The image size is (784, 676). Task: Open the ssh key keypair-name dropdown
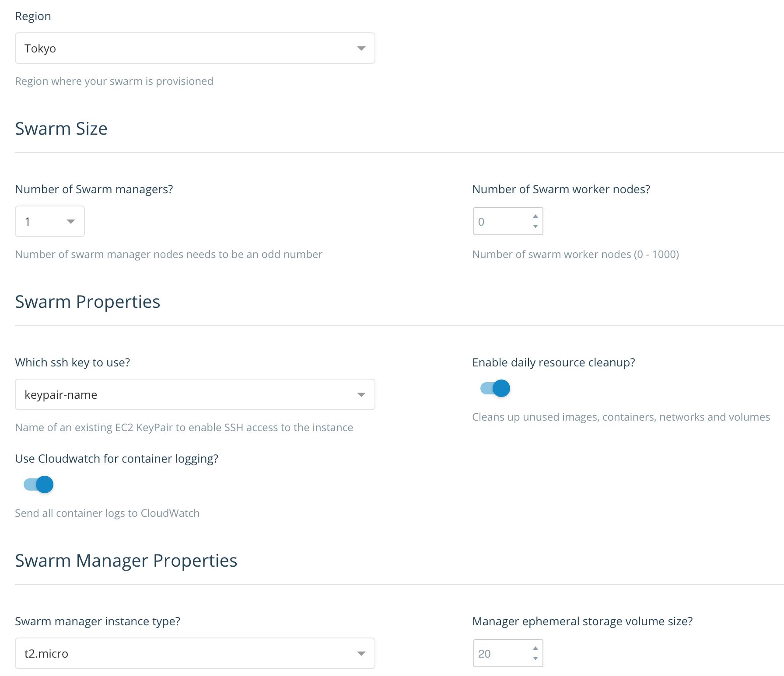pyautogui.click(x=195, y=394)
